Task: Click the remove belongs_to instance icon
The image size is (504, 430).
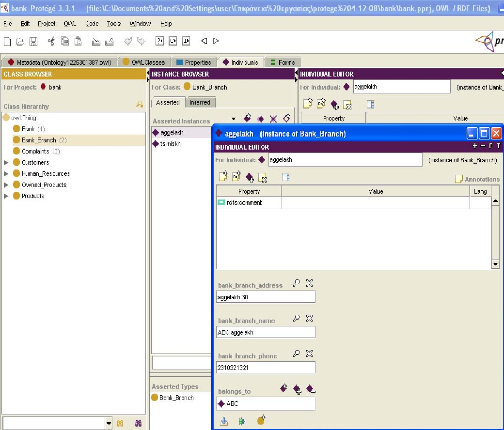Action: point(311,389)
